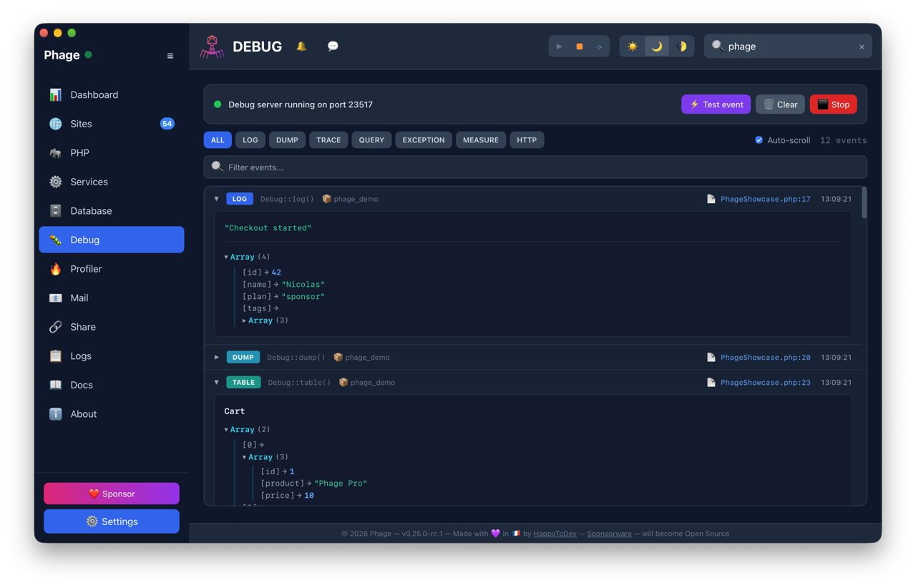Collapse the LOG event row
This screenshot has height=588, width=916.
pos(217,199)
